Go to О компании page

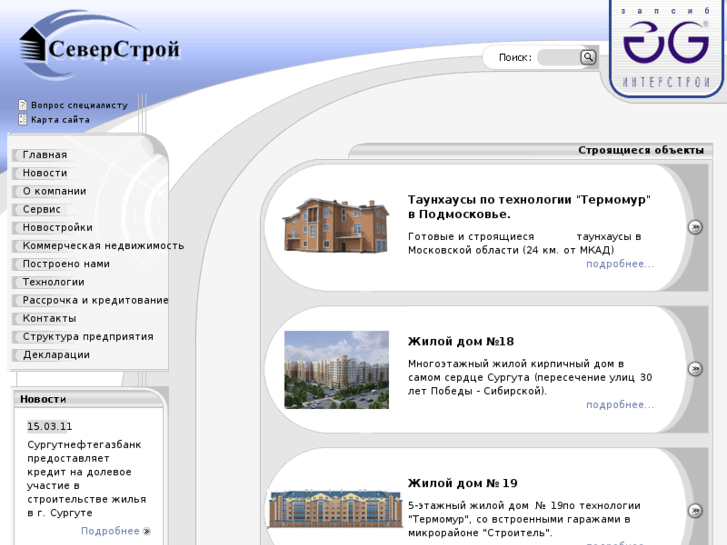point(55,191)
